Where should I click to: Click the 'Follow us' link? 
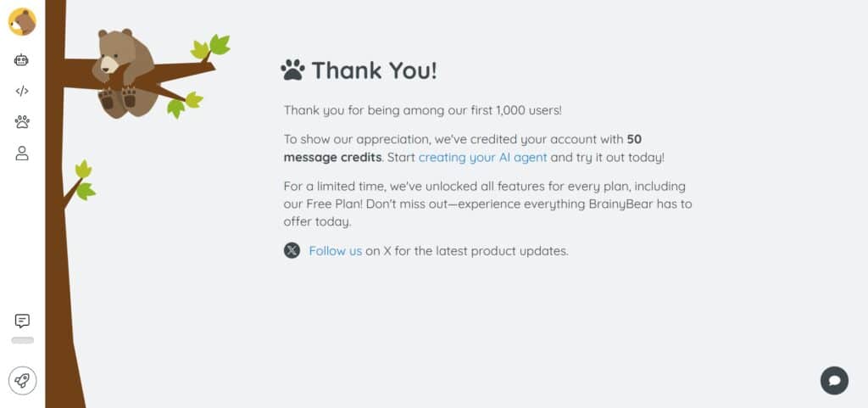(x=335, y=251)
